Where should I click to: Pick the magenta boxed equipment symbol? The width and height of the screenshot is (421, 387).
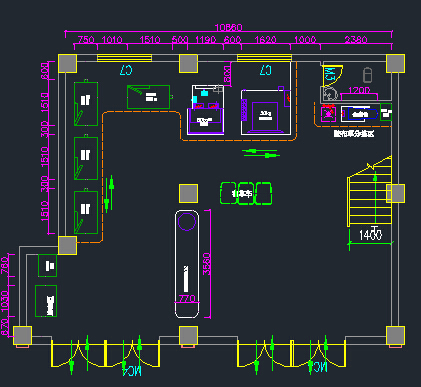(x=328, y=114)
